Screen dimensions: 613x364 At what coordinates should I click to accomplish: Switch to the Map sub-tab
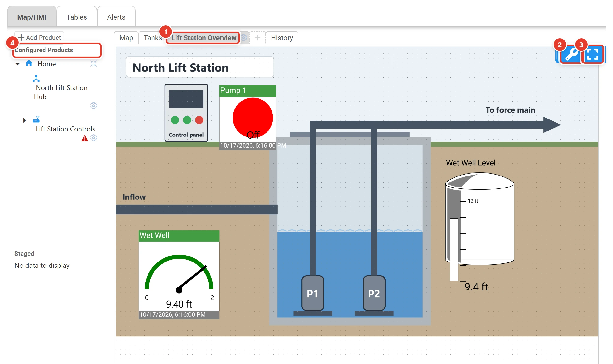126,38
